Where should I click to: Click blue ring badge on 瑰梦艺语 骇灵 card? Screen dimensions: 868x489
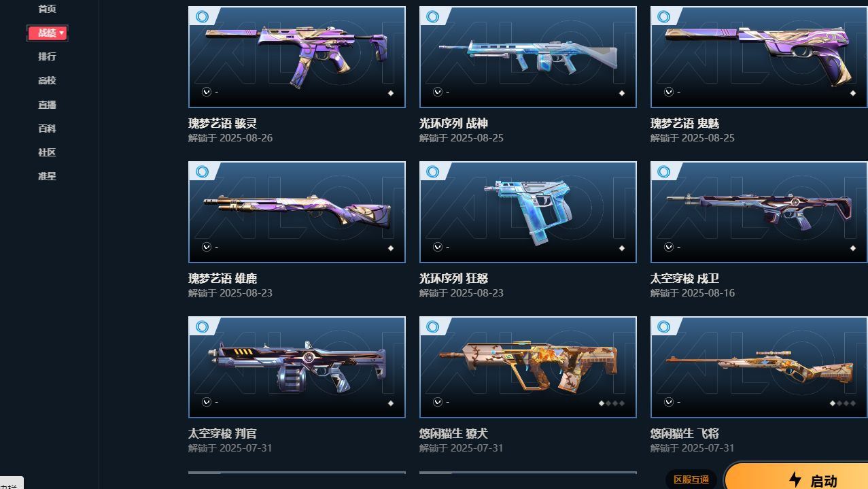point(202,16)
